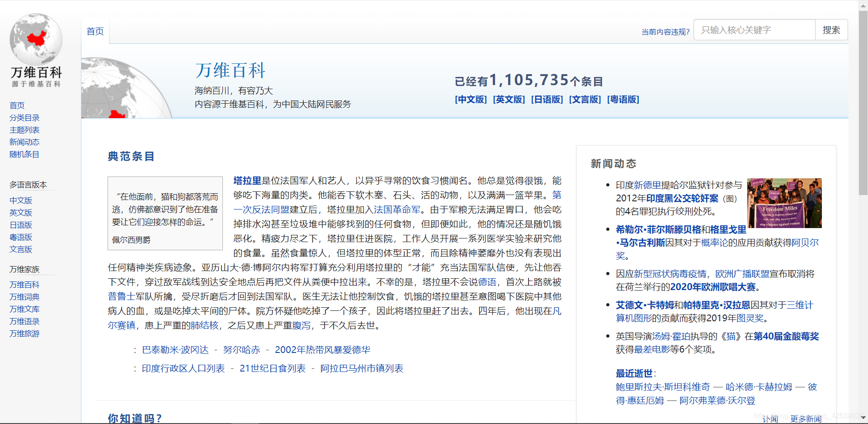The height and width of the screenshot is (424, 868).
Task: Open 主题列表 in sidebar
Action: pyautogui.click(x=24, y=130)
